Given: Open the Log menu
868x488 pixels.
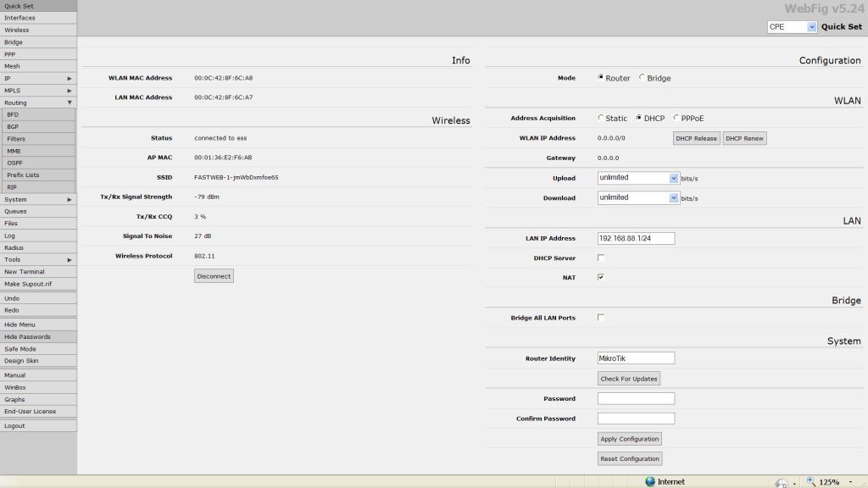Looking at the screenshot, I should (38, 236).
